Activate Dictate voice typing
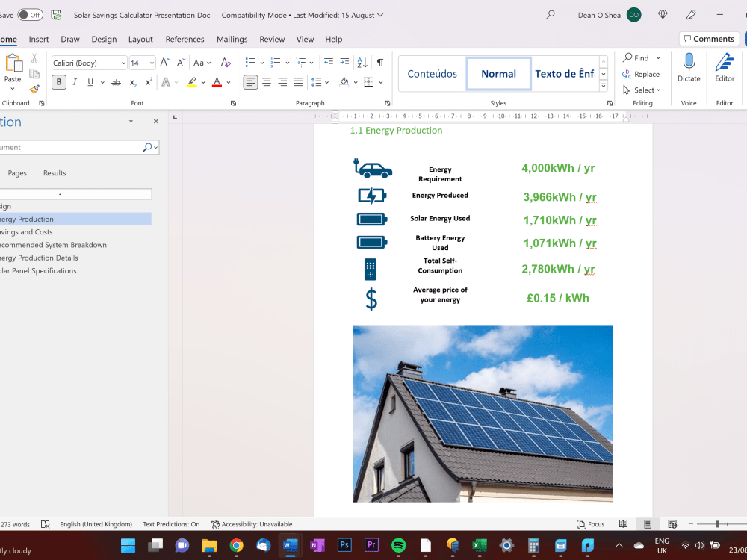The image size is (747, 560). [688, 72]
